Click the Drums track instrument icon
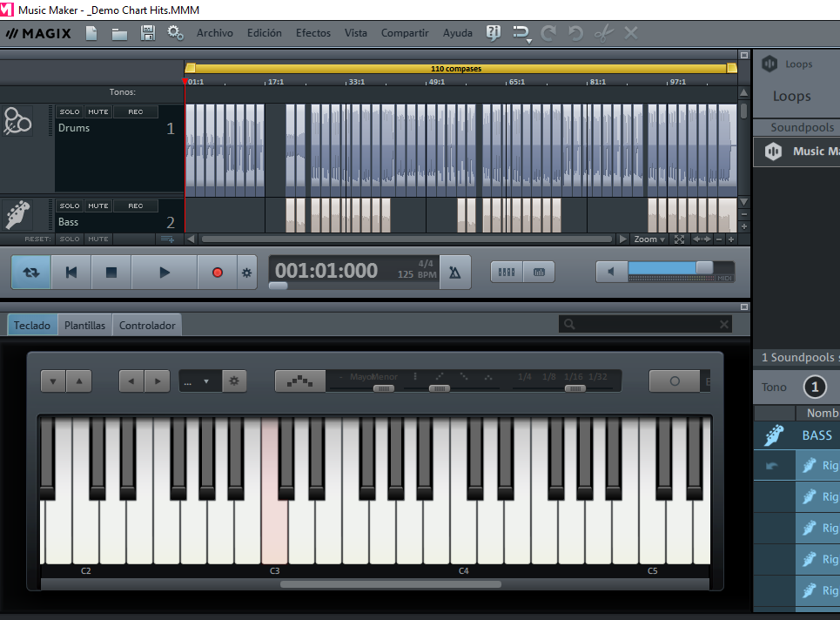The width and height of the screenshot is (840, 620). pos(17,120)
